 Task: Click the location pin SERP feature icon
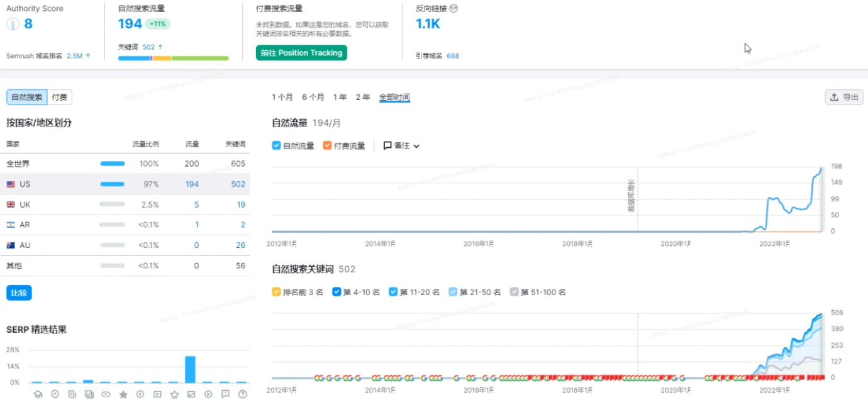[x=55, y=395]
